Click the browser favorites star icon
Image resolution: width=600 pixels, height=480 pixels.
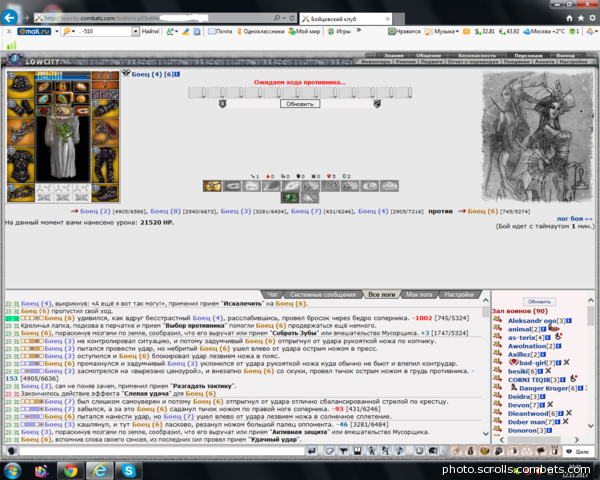[581, 18]
